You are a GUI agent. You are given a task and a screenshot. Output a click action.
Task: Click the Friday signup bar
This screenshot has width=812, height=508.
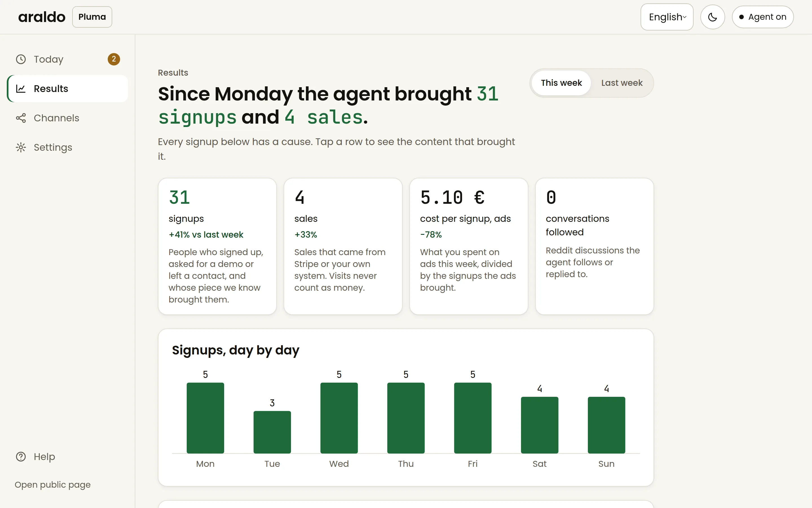click(473, 418)
